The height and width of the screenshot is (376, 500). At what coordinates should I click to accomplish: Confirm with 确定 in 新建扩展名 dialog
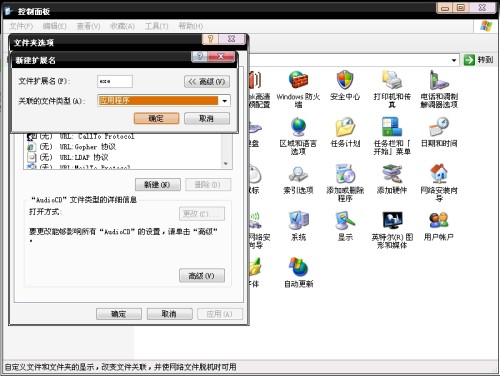[x=156, y=118]
